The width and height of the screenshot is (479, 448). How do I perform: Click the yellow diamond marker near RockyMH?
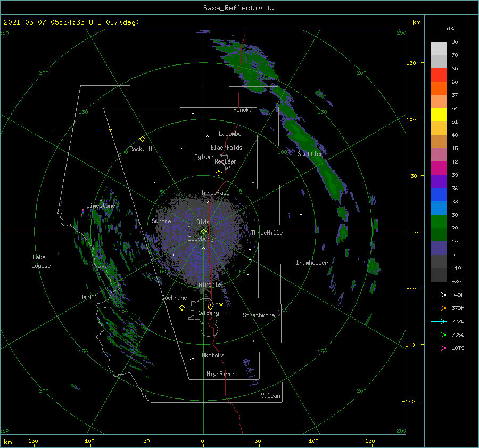click(142, 139)
